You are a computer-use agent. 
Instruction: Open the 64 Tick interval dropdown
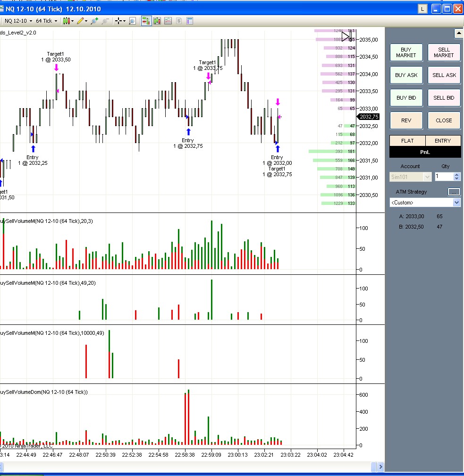pos(47,21)
